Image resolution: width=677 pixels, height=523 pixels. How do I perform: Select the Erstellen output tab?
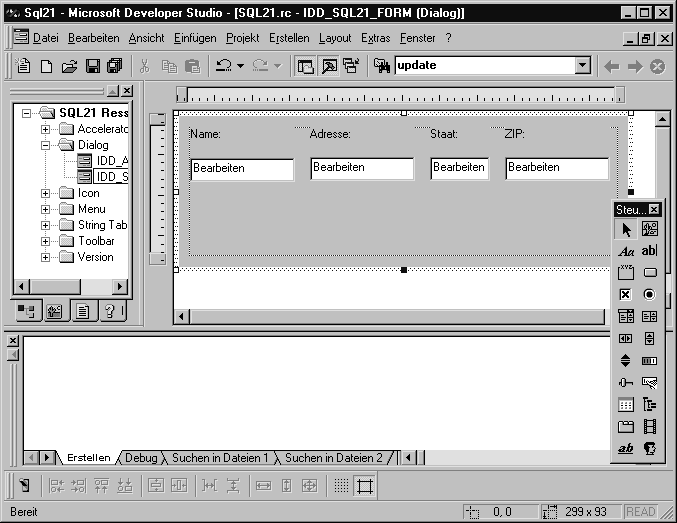(x=89, y=458)
